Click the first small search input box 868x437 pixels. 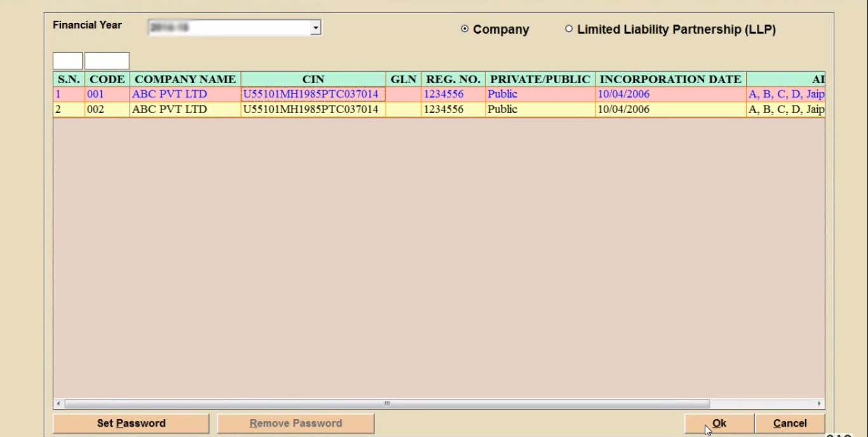pyautogui.click(x=67, y=61)
